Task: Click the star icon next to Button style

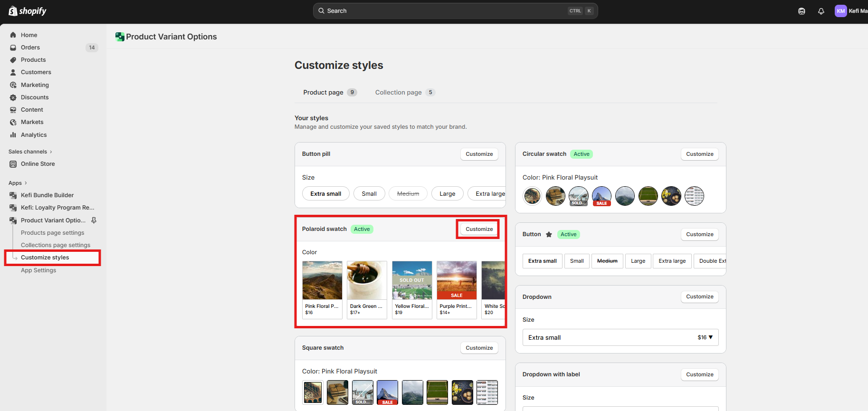Action: point(549,234)
